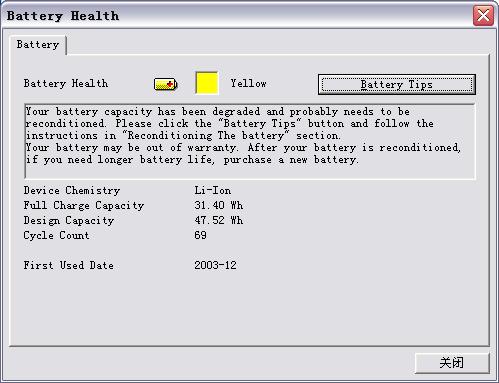Open the Battery Tips button
Image resolution: width=499 pixels, height=383 pixels.
pos(397,84)
